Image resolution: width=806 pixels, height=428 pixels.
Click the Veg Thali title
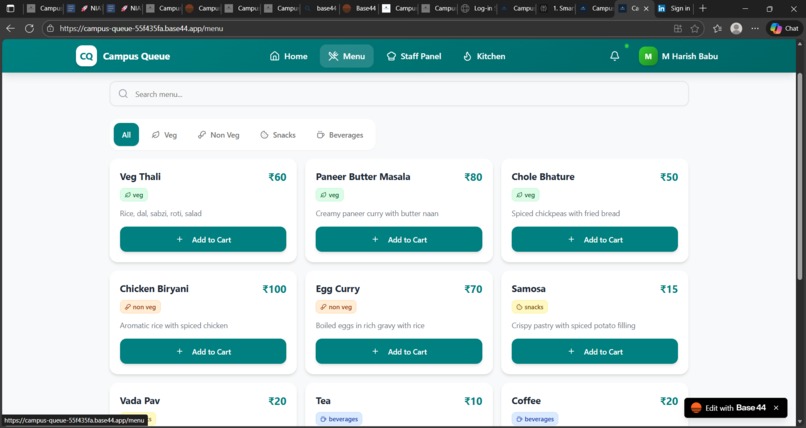(140, 177)
